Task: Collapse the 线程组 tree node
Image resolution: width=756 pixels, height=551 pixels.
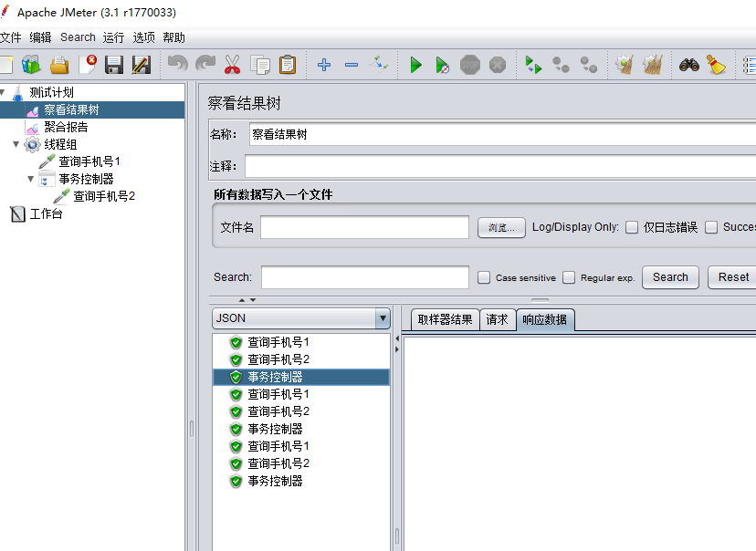Action: click(16, 144)
